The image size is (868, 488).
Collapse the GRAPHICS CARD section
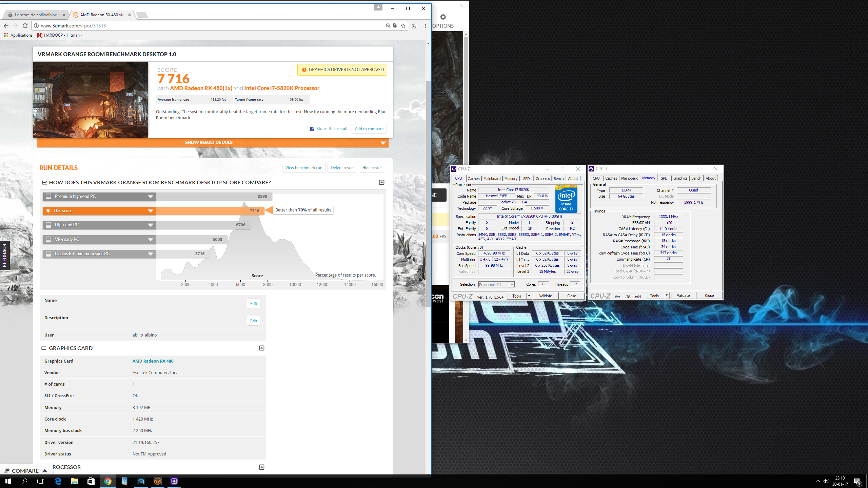point(262,348)
